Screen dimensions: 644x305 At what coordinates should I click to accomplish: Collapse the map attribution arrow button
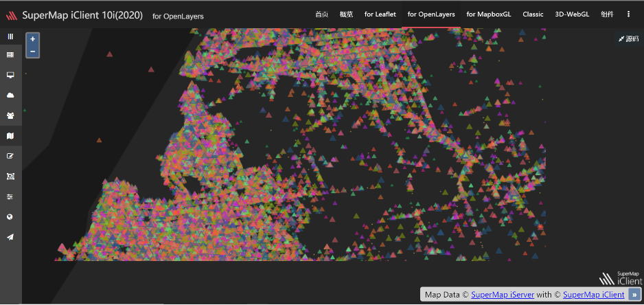click(635, 294)
